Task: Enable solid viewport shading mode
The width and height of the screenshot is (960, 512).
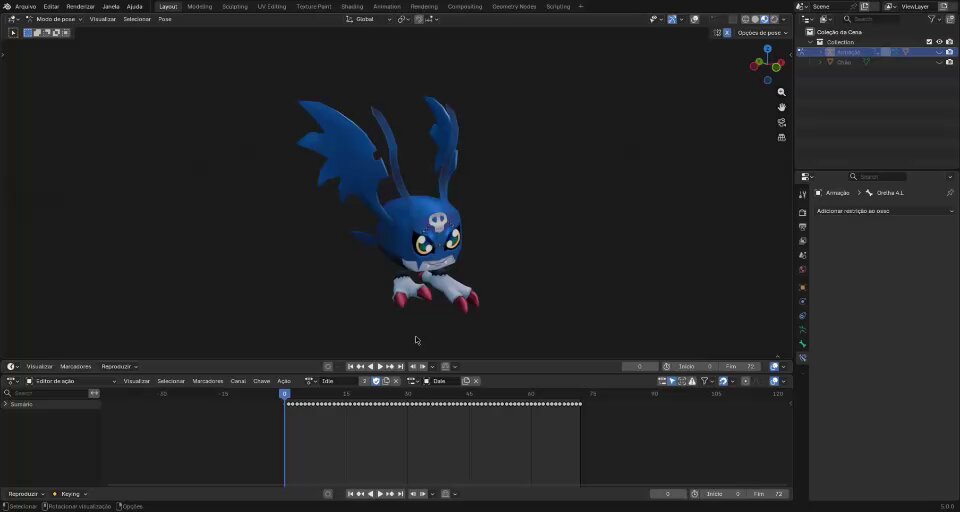Action: pos(755,20)
